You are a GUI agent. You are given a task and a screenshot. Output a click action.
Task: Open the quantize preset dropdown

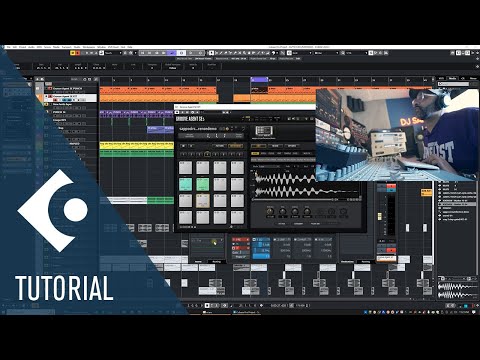[356, 53]
